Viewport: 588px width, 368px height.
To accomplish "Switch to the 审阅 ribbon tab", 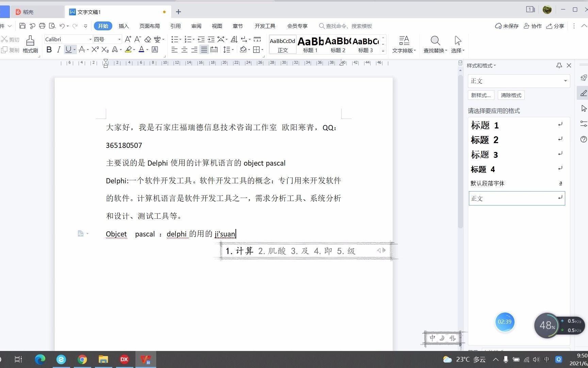I will pos(196,26).
